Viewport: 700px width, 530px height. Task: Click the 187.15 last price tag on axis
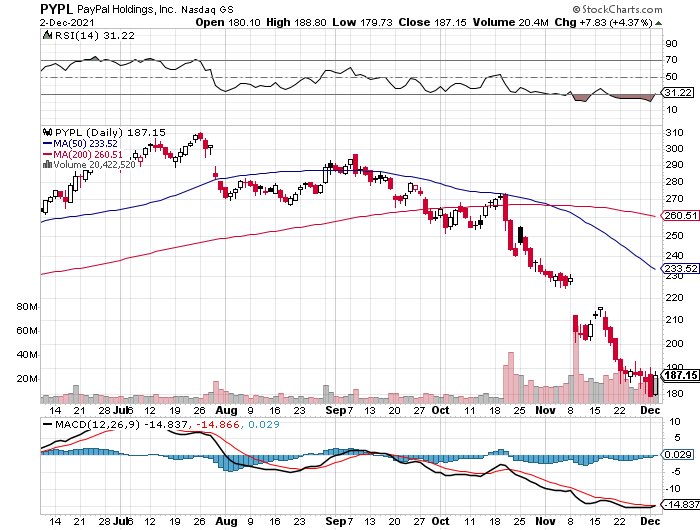pos(679,375)
